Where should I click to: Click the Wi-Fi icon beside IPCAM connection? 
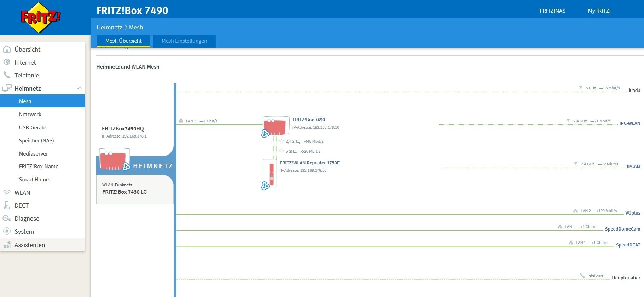click(576, 164)
